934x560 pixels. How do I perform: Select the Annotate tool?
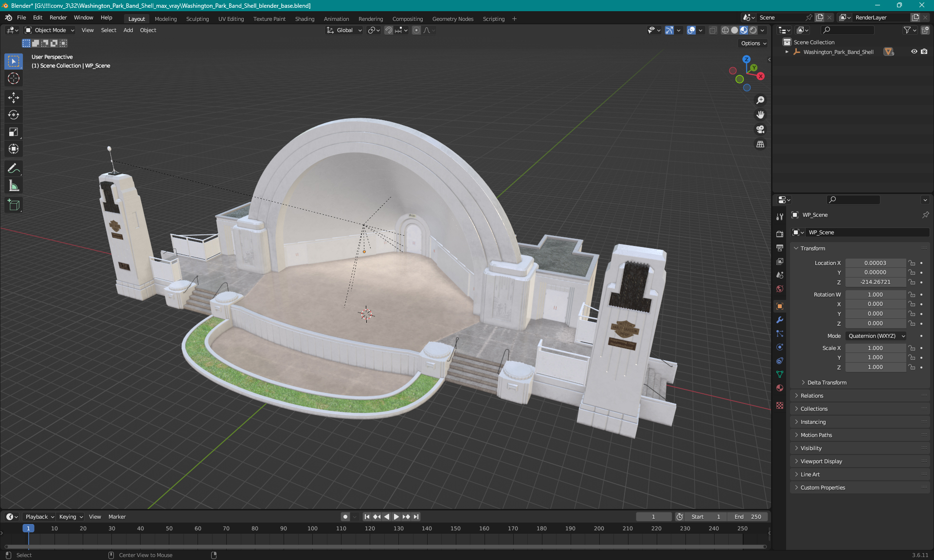[x=14, y=169]
